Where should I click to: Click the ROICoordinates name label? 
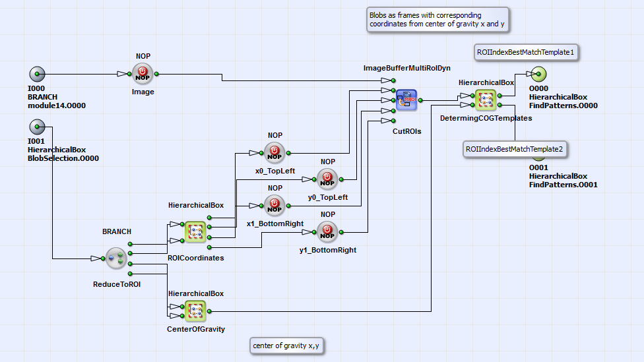click(195, 258)
